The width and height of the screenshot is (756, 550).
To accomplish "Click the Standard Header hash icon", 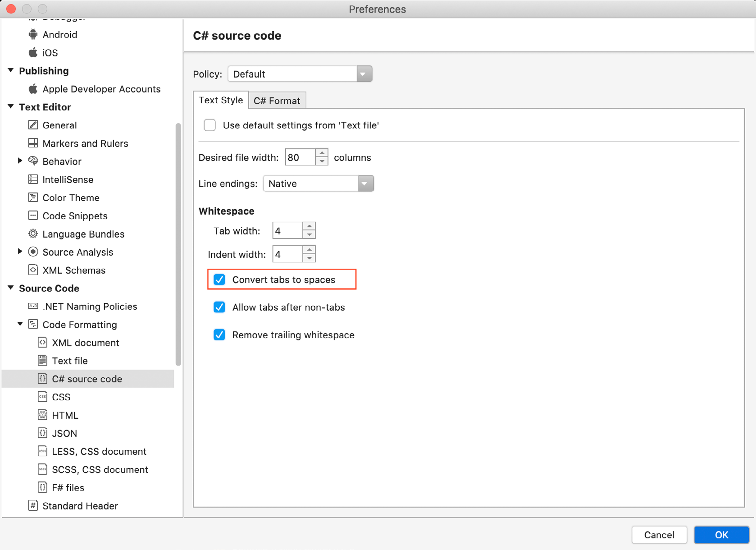I will [x=33, y=505].
